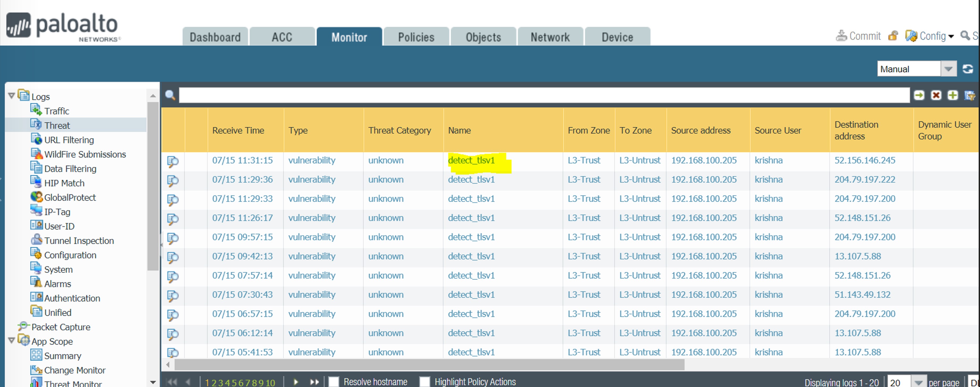Open the highlighted detect_tlsv1 threat link

click(472, 160)
